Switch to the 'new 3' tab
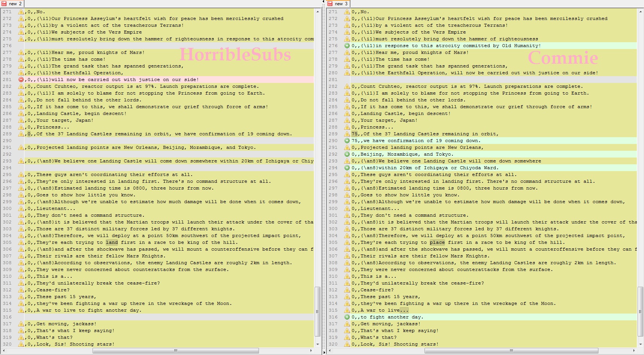The width and height of the screenshot is (644, 355). coord(338,3)
